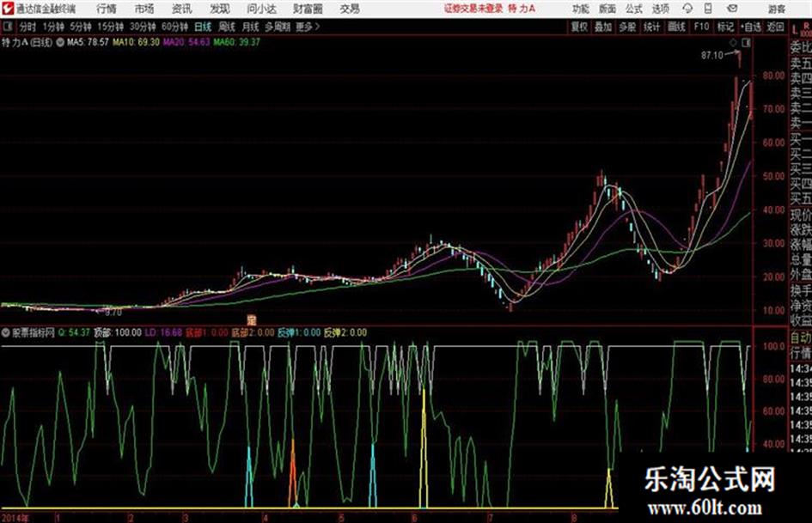Screen dimensions: 812x523
Task: Click the 通达信 logo icon
Action: (7, 9)
